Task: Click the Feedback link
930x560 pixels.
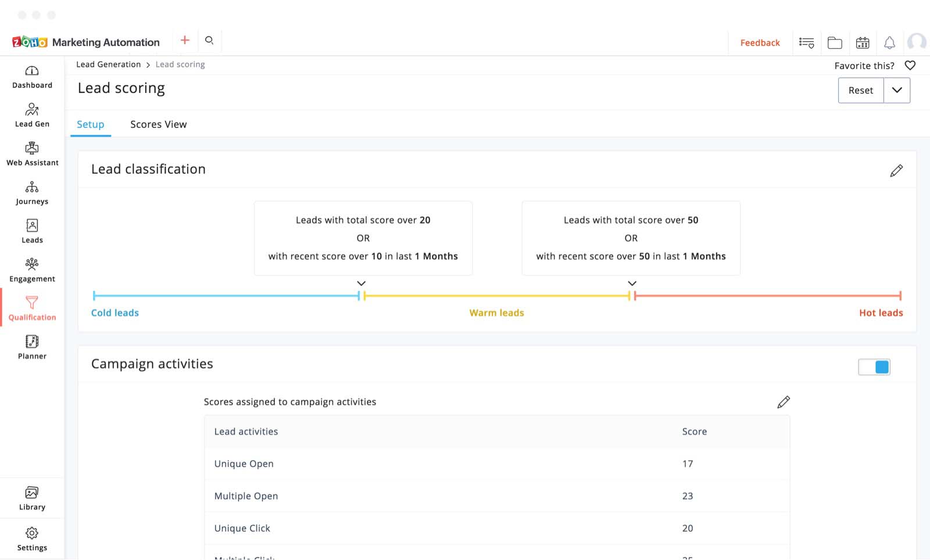Action: point(760,42)
